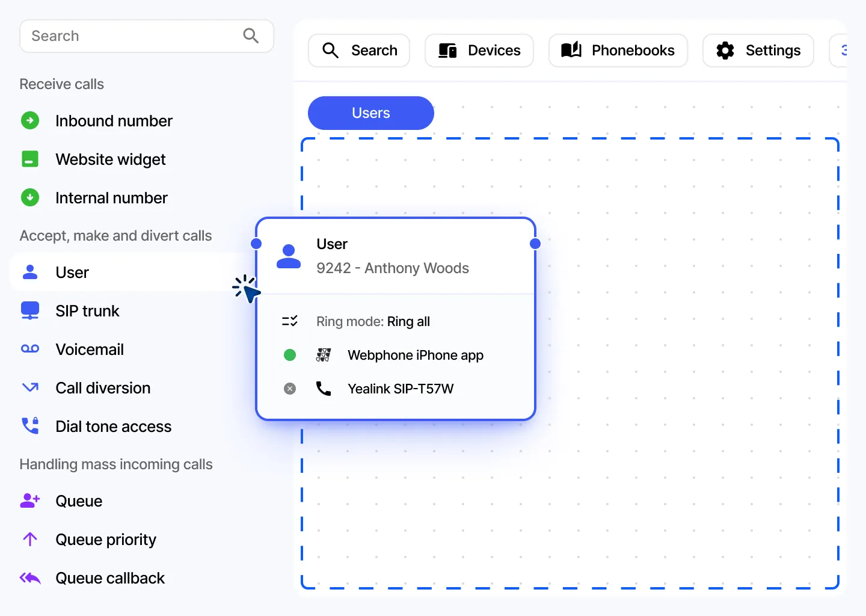Click the Queue add-person icon
866x616 pixels.
point(30,500)
